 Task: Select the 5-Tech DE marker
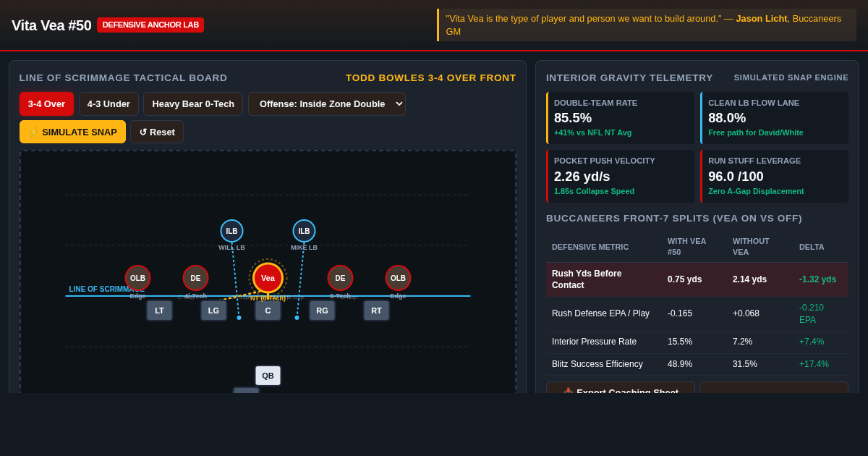[340, 278]
